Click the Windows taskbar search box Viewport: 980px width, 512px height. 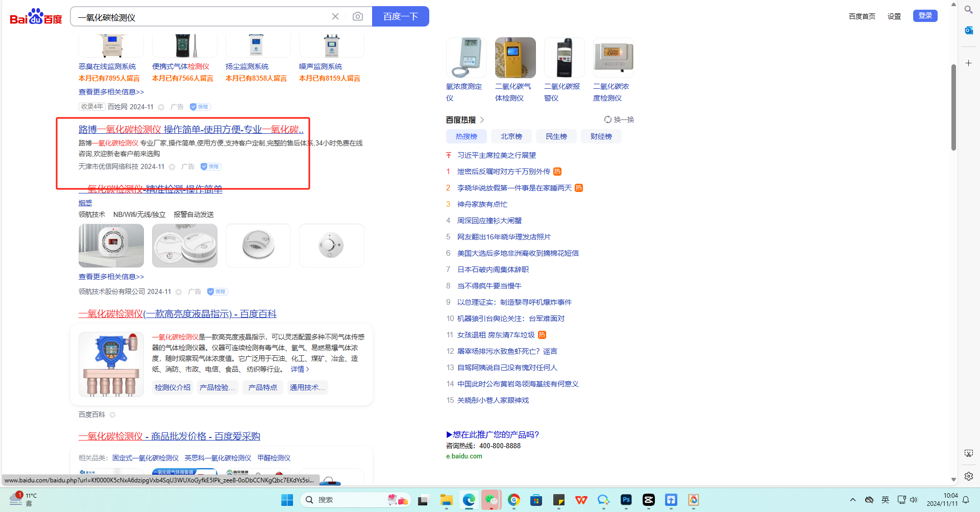(x=356, y=500)
